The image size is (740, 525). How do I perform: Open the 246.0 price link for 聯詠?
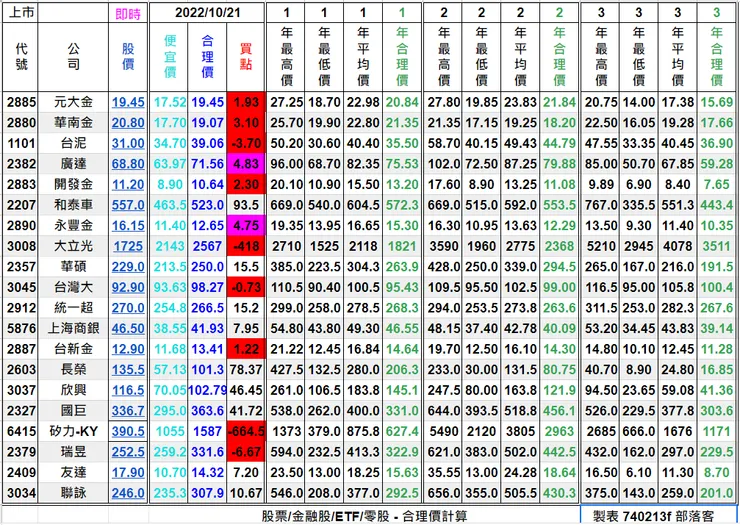point(128,493)
